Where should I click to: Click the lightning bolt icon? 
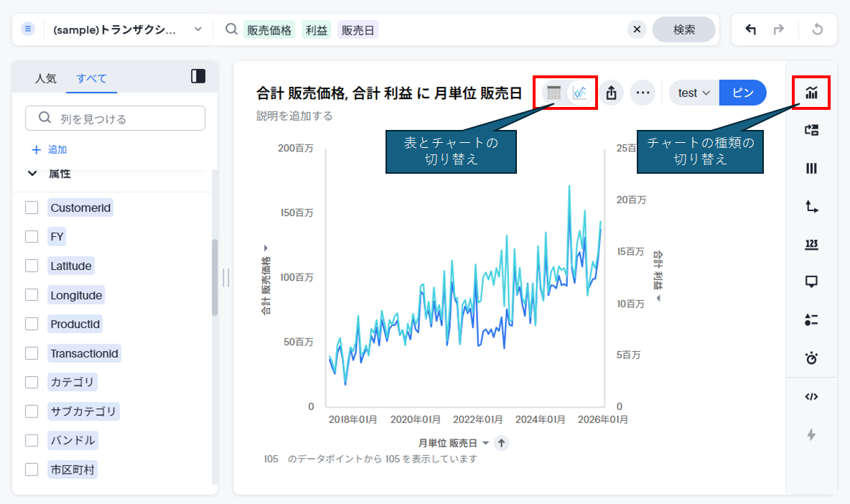pos(811,434)
